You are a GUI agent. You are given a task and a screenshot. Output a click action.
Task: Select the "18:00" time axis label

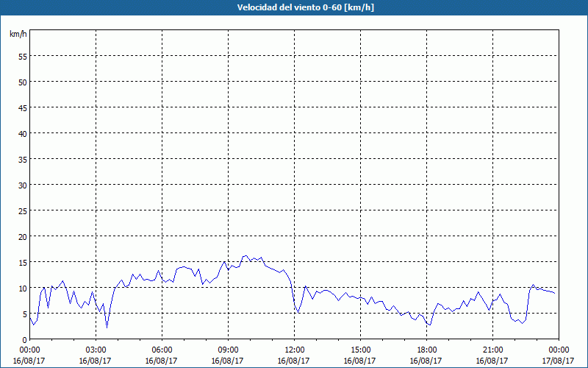pos(427,350)
